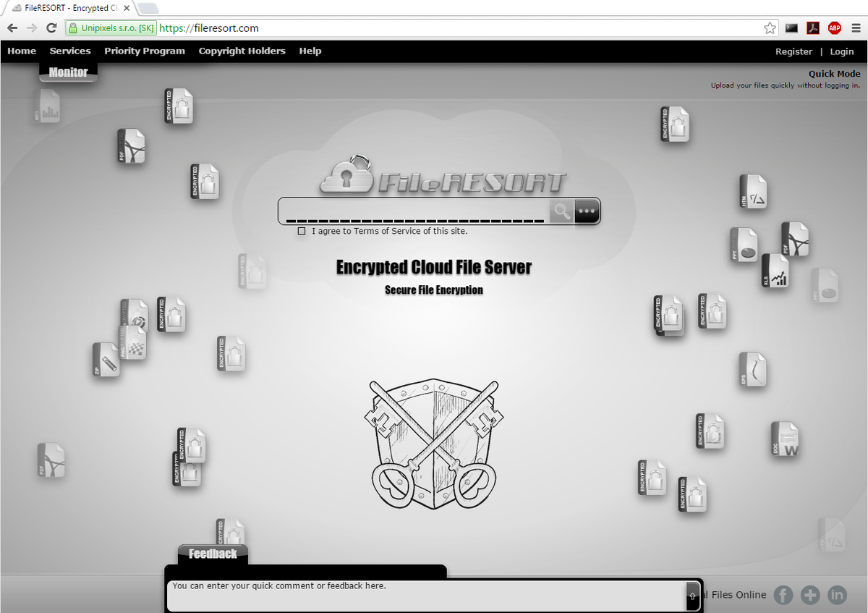Click the feedback comment text box
The image size is (868, 613).
[x=427, y=596]
